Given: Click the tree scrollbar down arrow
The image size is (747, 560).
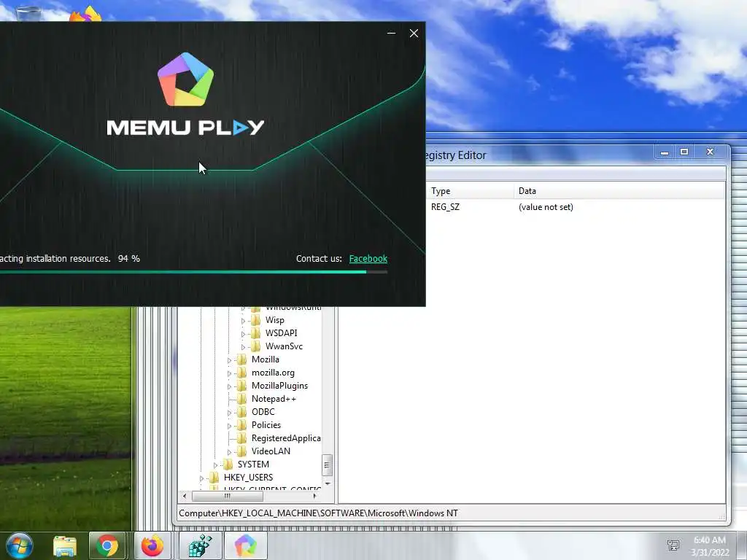Looking at the screenshot, I should (x=327, y=484).
